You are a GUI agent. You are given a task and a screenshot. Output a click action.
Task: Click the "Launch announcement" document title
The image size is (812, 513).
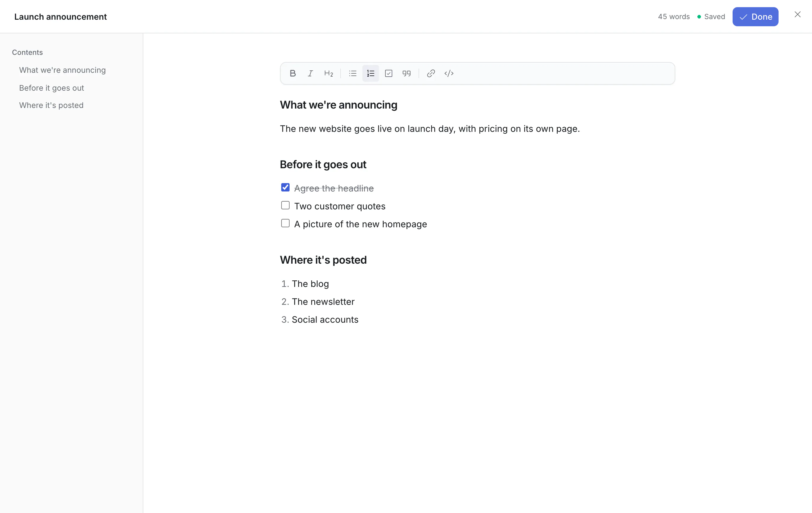[60, 16]
